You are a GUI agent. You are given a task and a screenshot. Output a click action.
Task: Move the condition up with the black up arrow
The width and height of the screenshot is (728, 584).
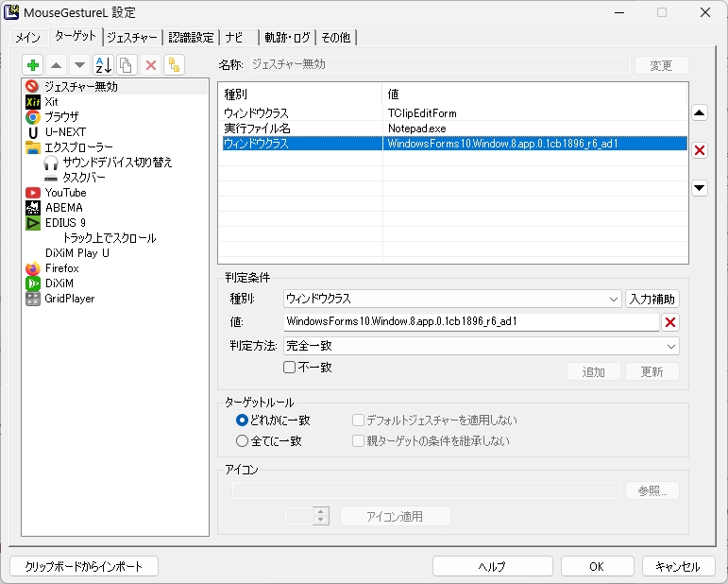700,113
